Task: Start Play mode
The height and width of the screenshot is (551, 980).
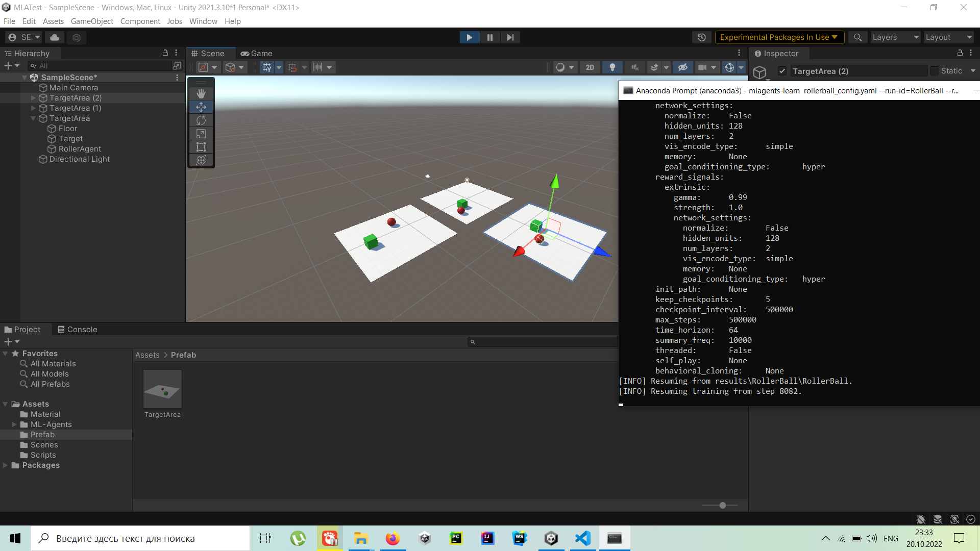Action: click(x=469, y=37)
